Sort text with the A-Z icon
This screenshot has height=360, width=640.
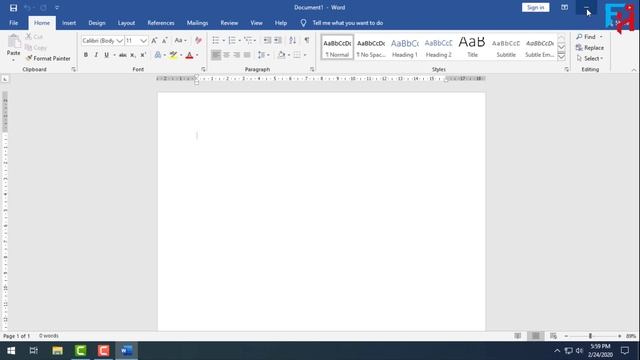click(292, 40)
